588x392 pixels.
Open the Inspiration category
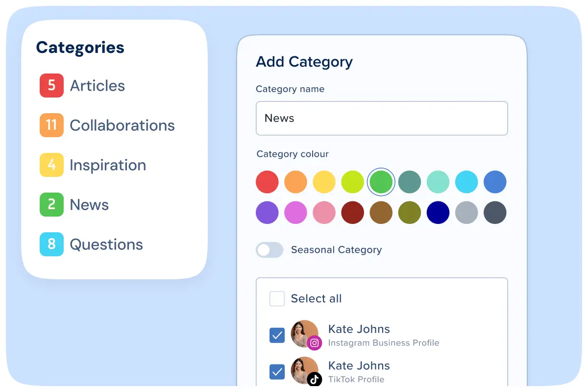point(108,165)
